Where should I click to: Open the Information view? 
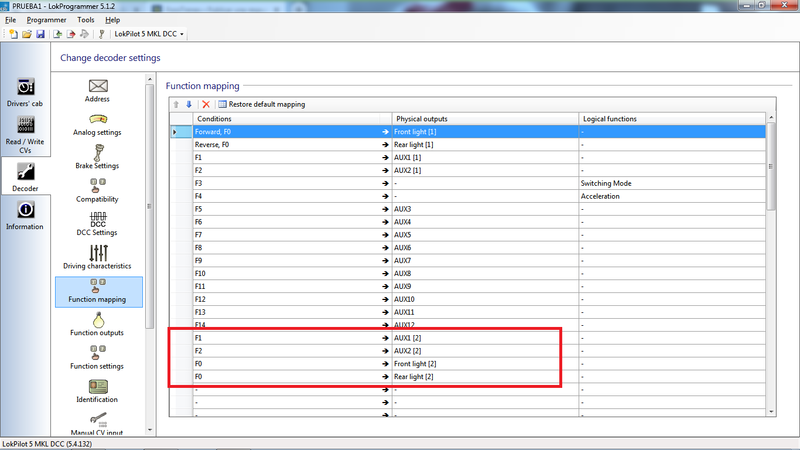(25, 215)
